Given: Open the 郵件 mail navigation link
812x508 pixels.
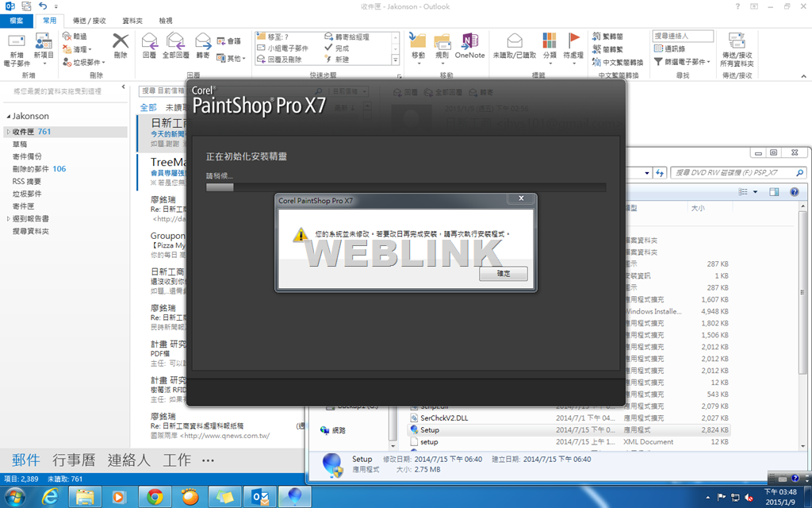Looking at the screenshot, I should click(x=26, y=460).
